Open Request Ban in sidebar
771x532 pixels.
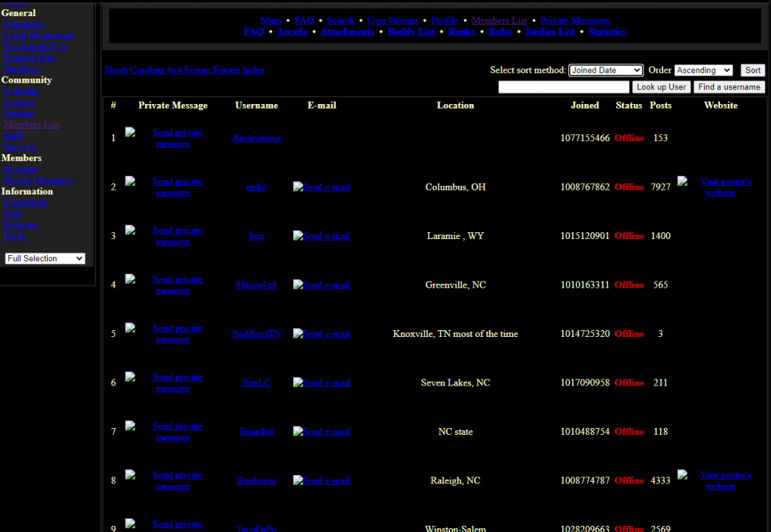(x=29, y=58)
